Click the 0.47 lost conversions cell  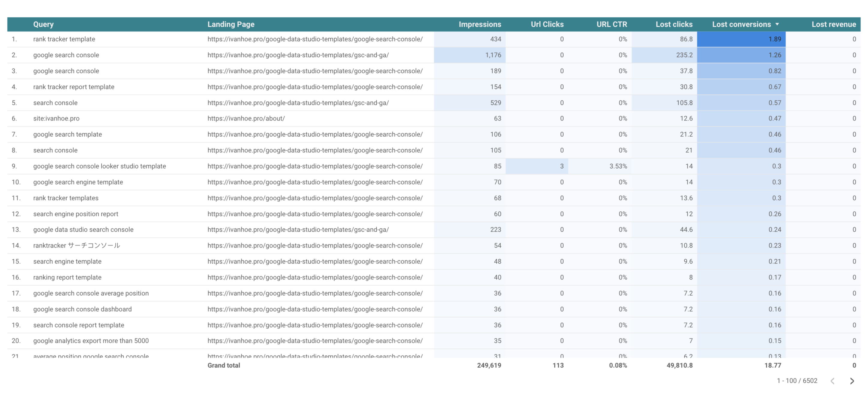pos(741,118)
